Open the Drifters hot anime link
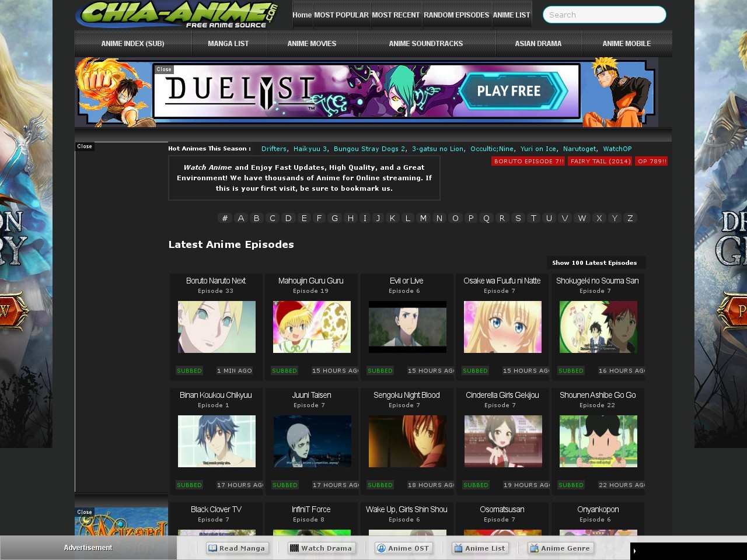 (274, 149)
